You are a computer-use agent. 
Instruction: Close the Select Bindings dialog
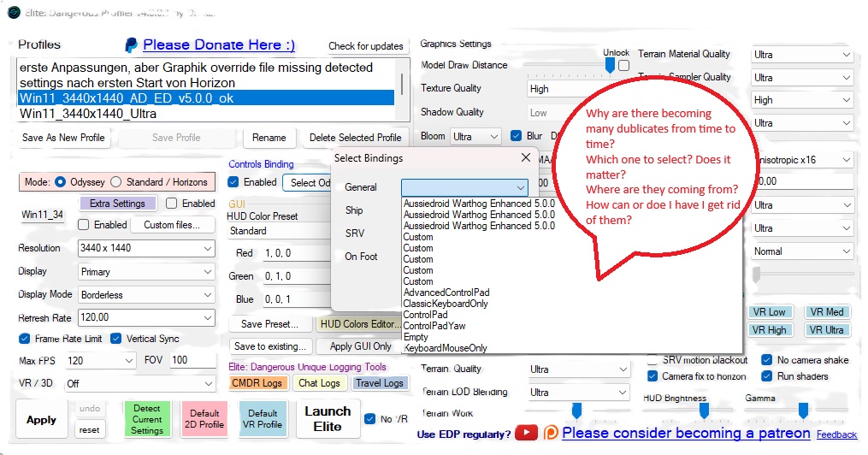(526, 157)
